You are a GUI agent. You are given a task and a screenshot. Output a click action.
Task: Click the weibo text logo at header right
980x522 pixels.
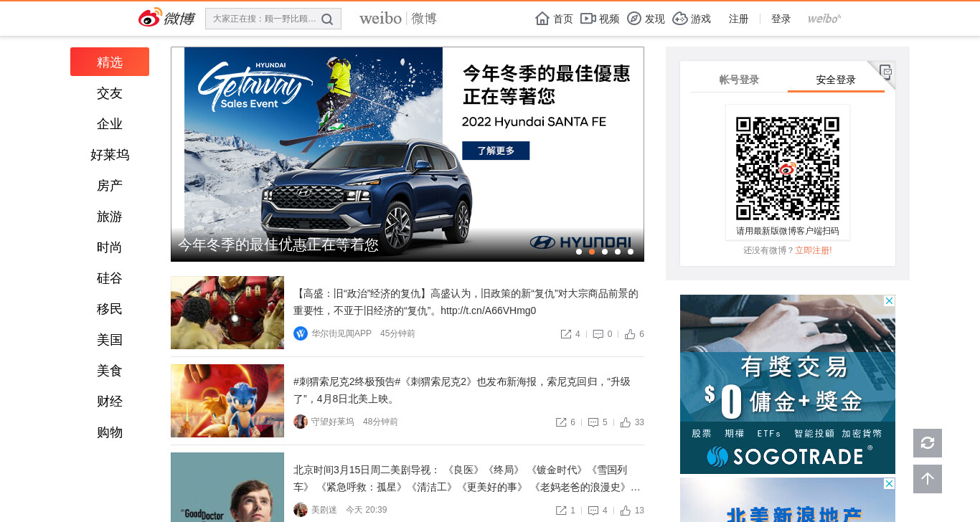[824, 19]
